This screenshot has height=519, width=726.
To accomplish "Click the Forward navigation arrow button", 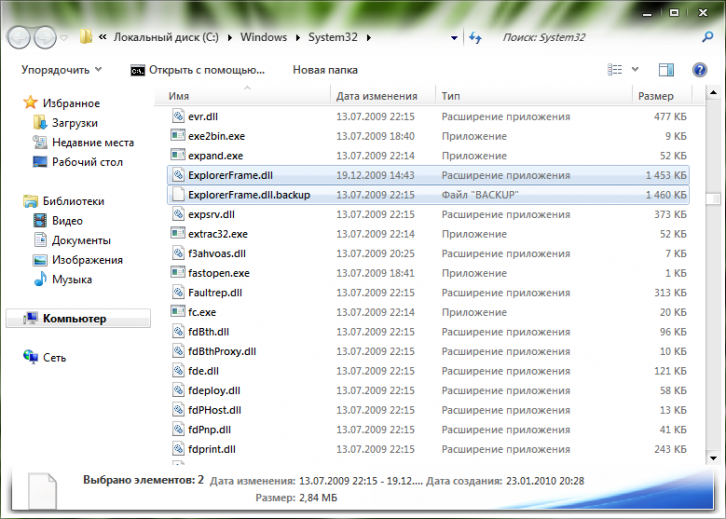I will (45, 38).
